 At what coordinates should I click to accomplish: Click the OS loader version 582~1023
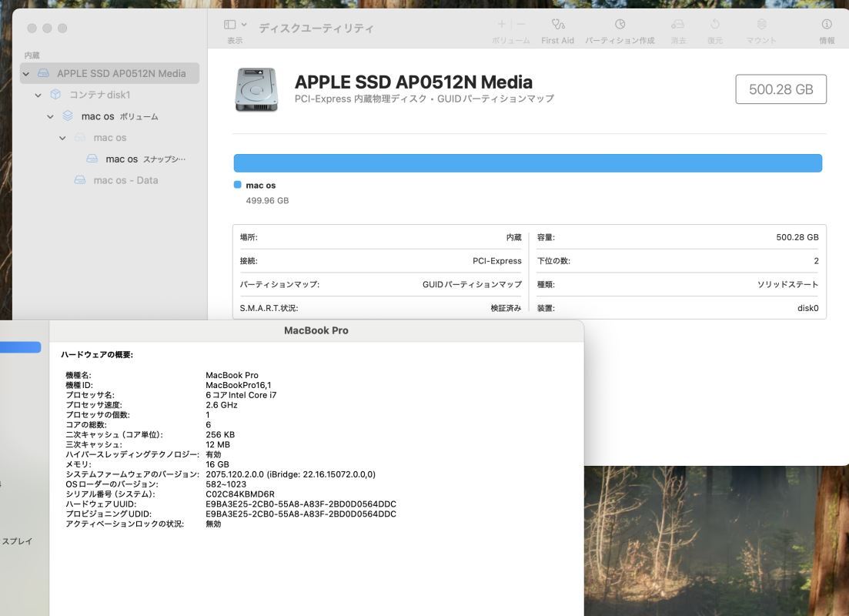[x=226, y=484]
